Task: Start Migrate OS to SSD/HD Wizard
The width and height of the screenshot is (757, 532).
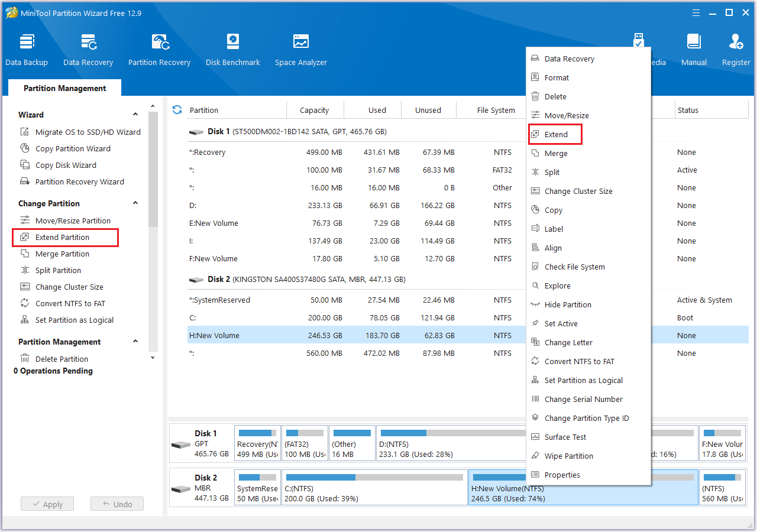Action: coord(80,132)
